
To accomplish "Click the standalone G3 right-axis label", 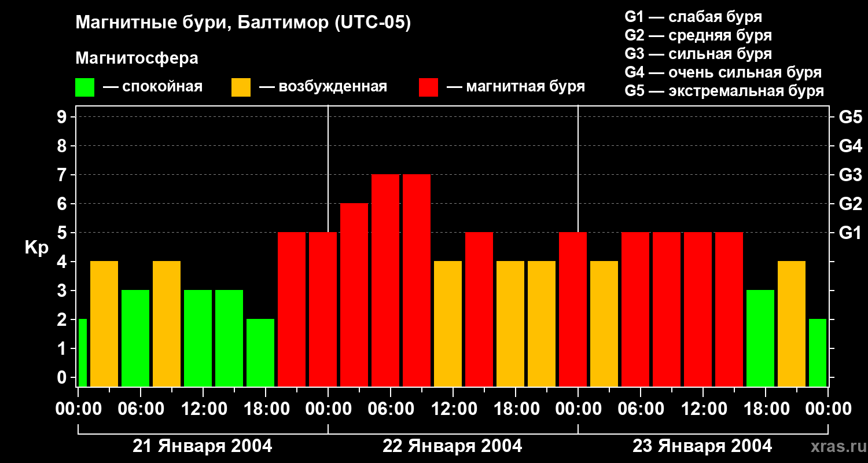I will coord(850,175).
